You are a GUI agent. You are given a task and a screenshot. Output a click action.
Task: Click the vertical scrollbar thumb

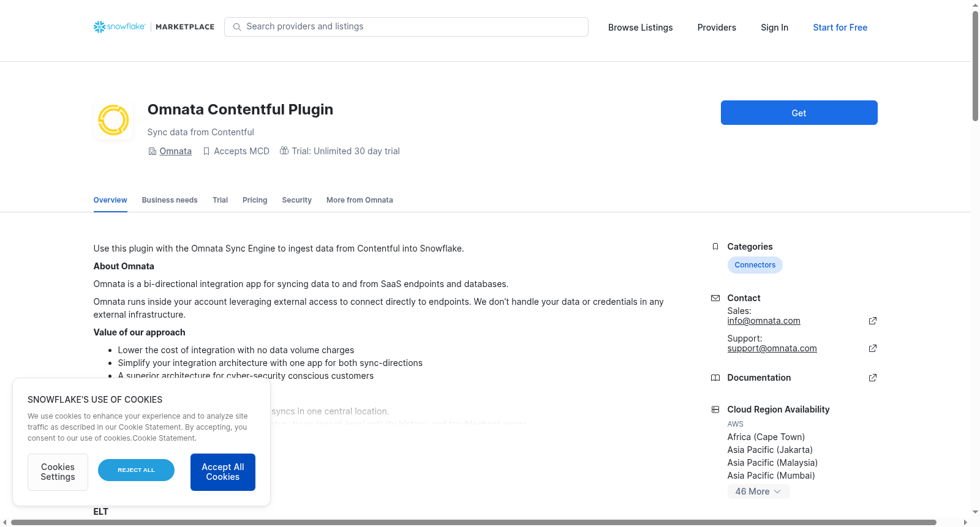975,66
